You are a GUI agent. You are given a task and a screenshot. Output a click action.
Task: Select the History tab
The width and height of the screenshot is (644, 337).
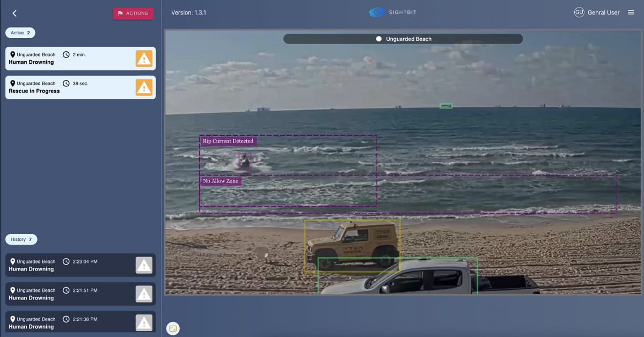[21, 239]
